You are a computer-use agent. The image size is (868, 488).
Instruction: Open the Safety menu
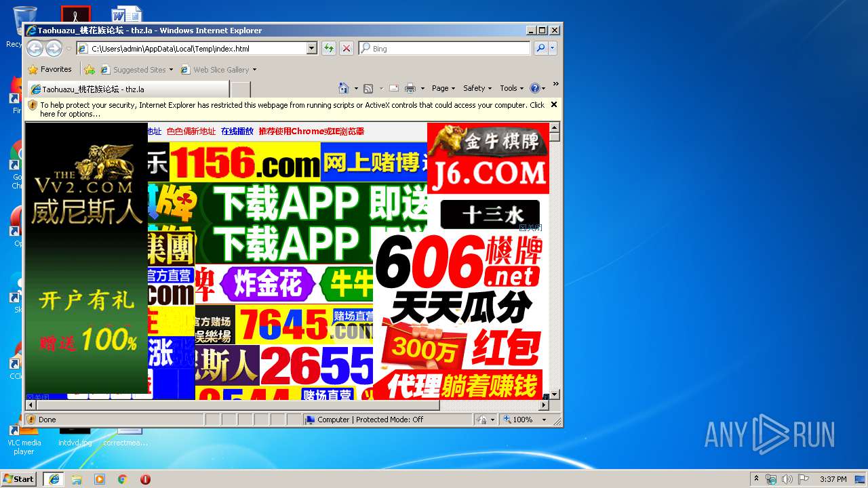point(477,88)
